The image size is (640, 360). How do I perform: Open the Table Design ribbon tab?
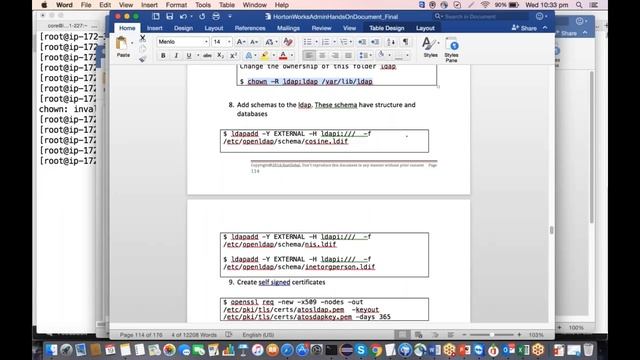click(387, 28)
